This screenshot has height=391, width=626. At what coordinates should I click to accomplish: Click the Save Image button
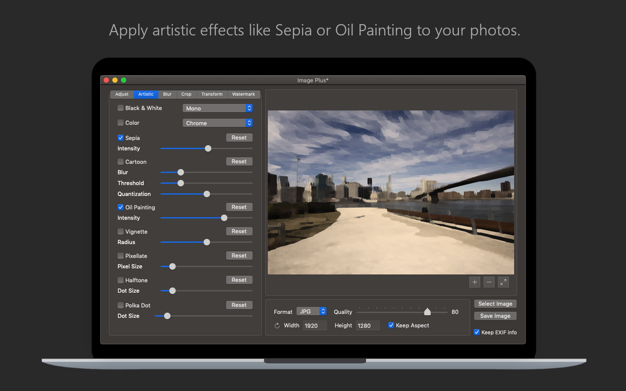coord(495,316)
